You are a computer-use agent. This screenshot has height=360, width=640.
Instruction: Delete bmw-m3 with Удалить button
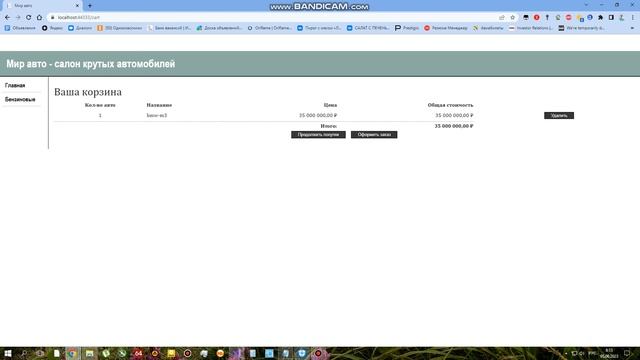pos(559,116)
